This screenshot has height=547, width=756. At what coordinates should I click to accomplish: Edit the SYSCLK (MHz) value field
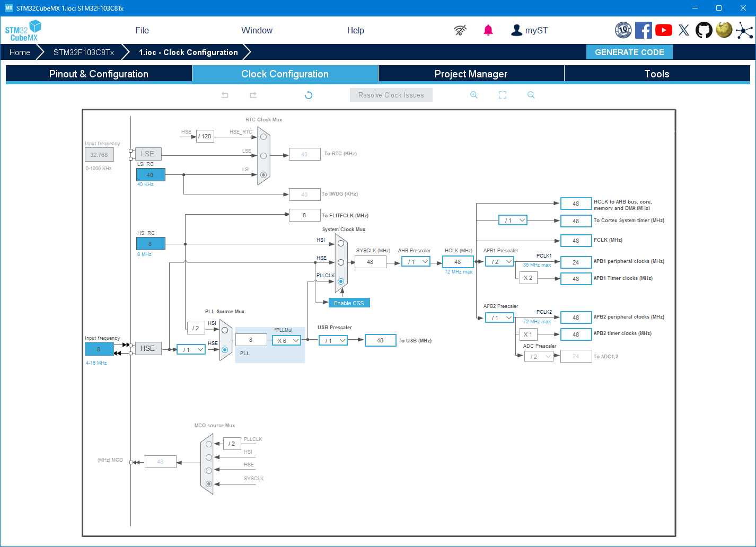click(x=370, y=262)
